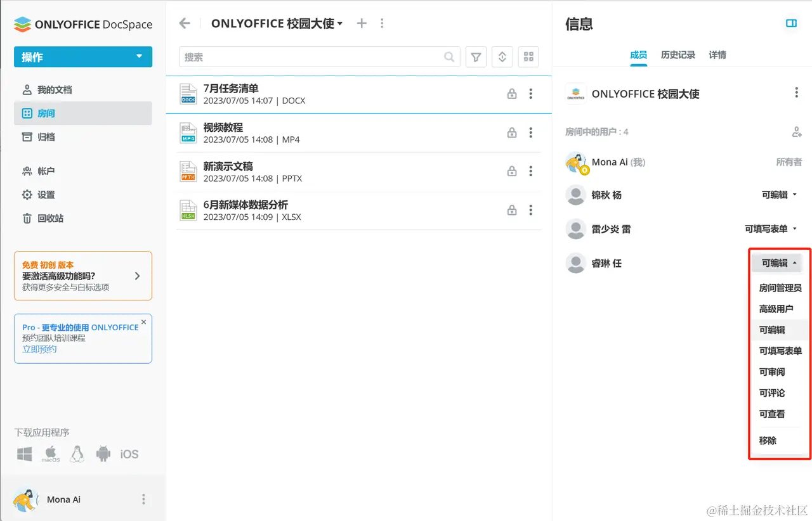This screenshot has height=521, width=812.
Task: Click lock icon for 6月新媒体数据分析
Action: tap(511, 210)
